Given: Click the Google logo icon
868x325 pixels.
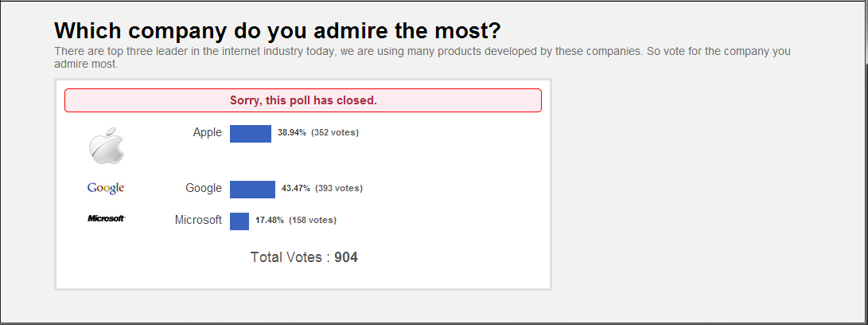Looking at the screenshot, I should coord(106,188).
